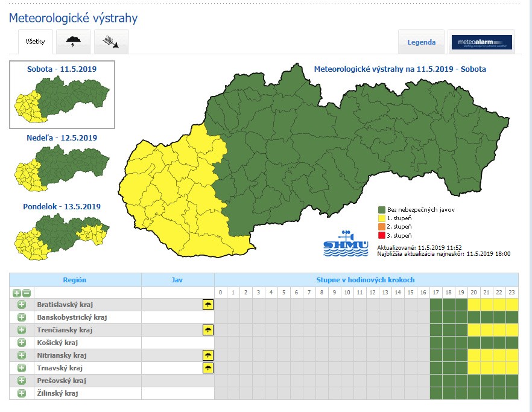Expand the Košický kraj row

[x=22, y=343]
